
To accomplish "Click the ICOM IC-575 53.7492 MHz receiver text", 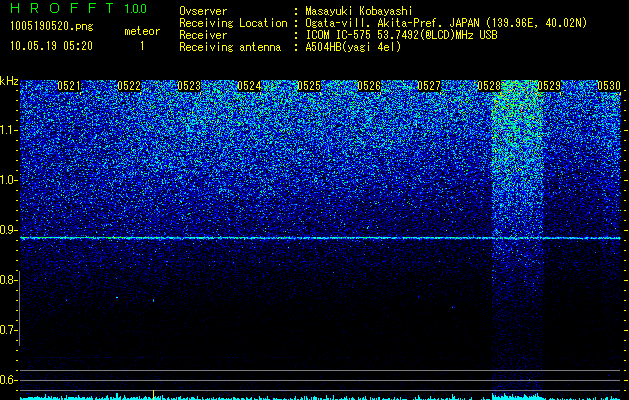I will coord(401,35).
